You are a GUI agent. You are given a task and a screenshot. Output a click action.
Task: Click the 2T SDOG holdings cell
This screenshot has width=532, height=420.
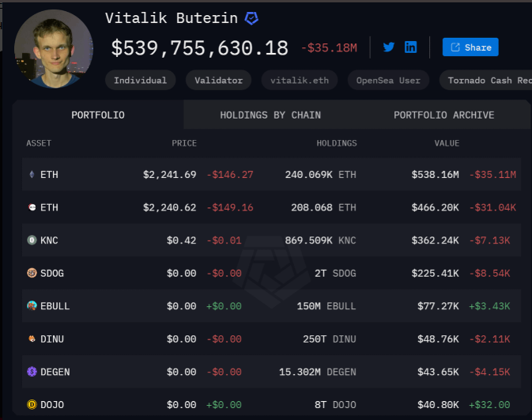pyautogui.click(x=335, y=274)
